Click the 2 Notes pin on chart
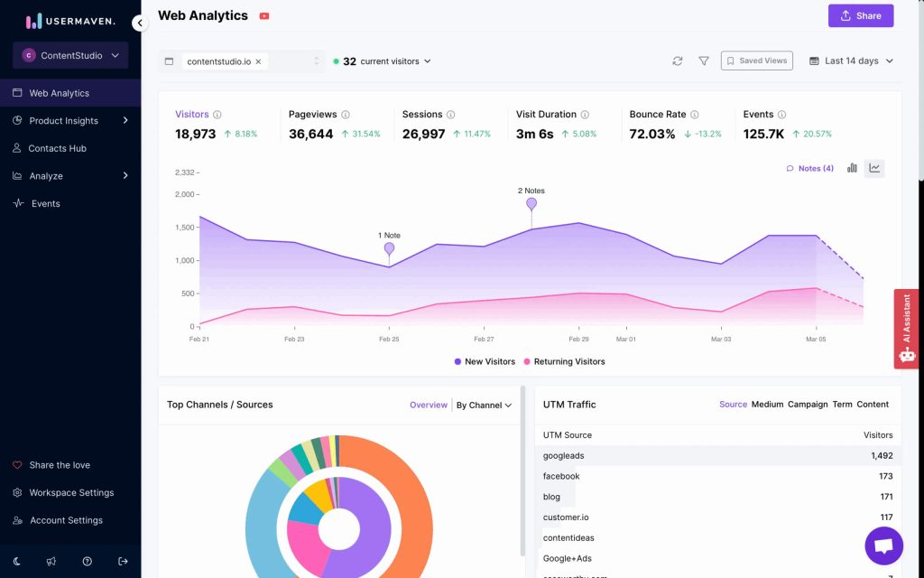 [531, 204]
